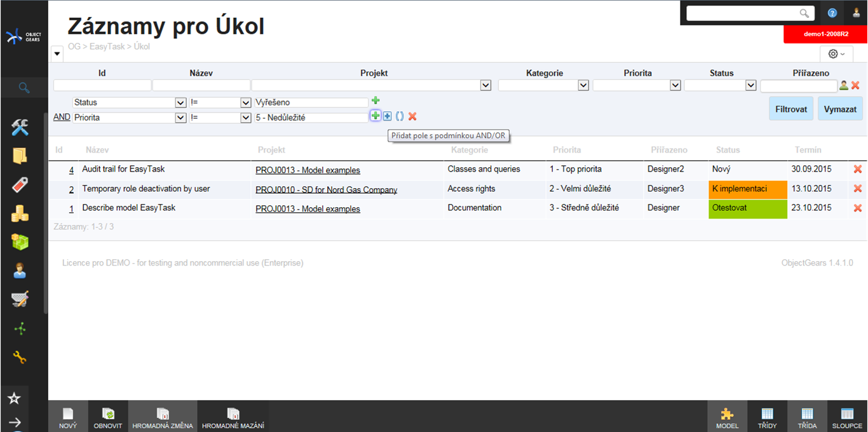Open the hammer and wrench tools icon
Viewport: 868px width, 432px height.
[x=20, y=128]
